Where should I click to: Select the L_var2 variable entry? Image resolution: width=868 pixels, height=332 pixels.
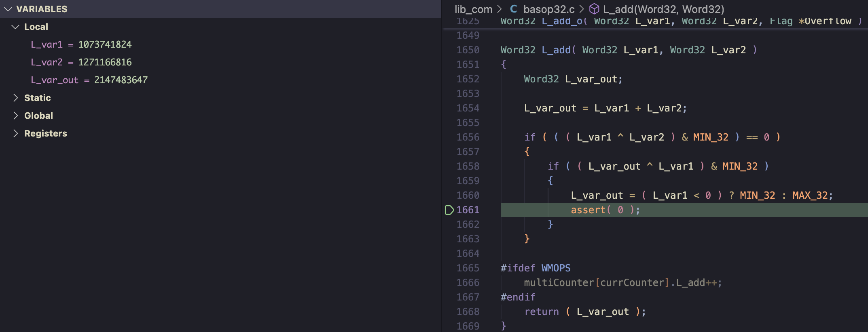tap(81, 62)
